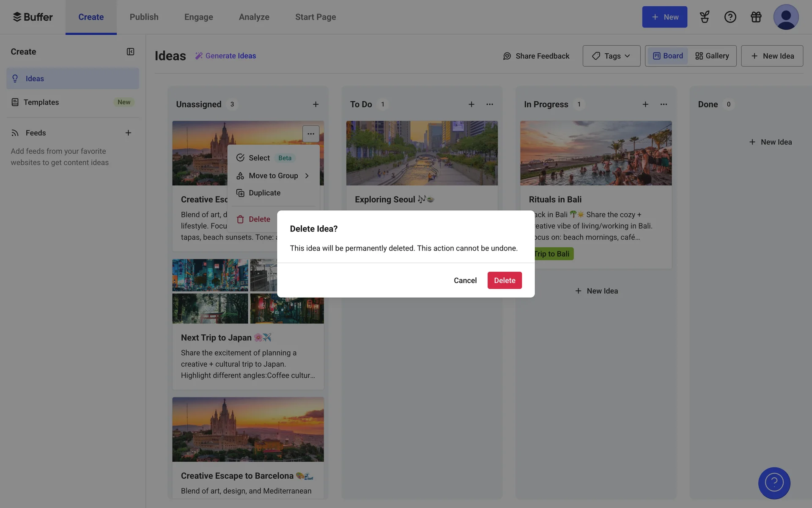Cancel the Delete Idea dialog

[x=465, y=280]
